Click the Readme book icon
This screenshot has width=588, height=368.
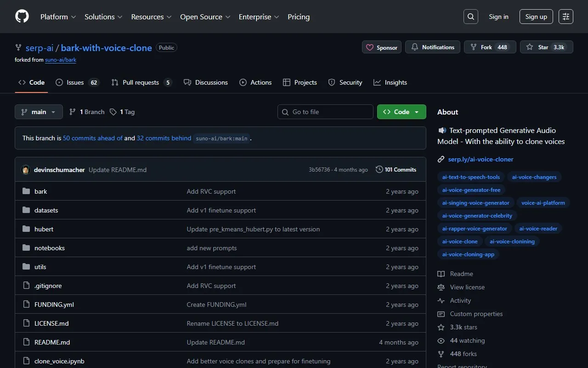click(x=441, y=274)
